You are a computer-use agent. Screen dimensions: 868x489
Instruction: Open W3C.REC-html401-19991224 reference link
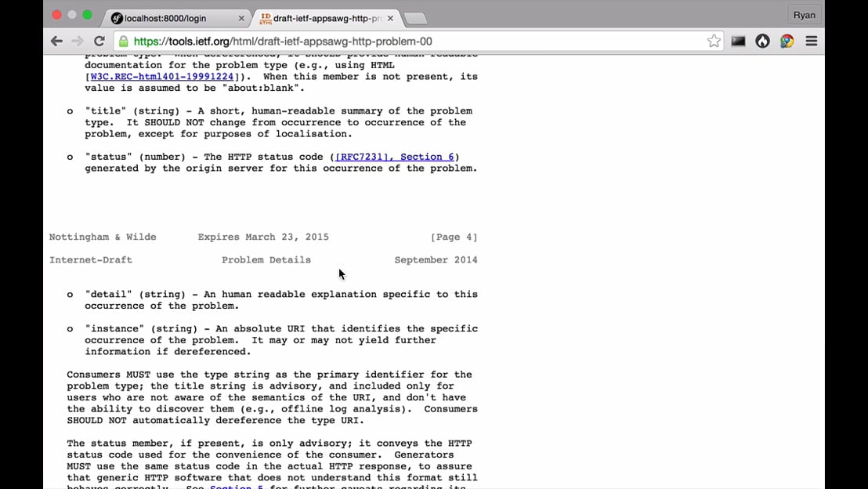coord(162,77)
